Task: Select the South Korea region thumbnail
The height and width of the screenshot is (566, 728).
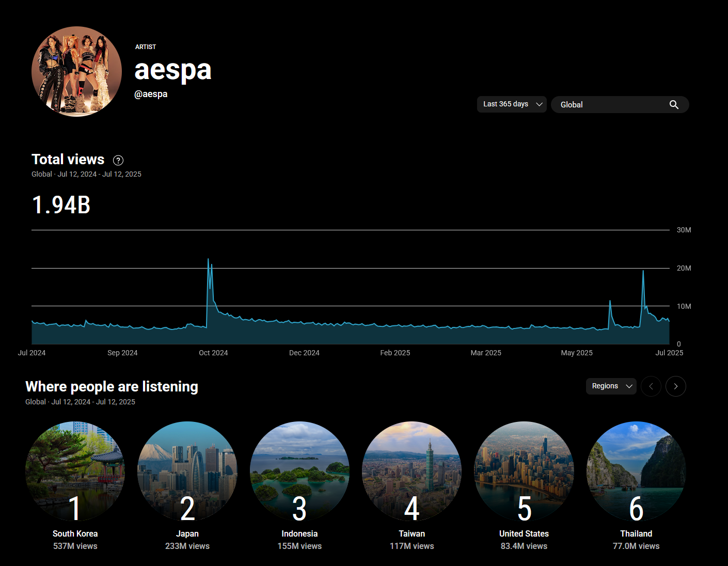Action: [75, 471]
